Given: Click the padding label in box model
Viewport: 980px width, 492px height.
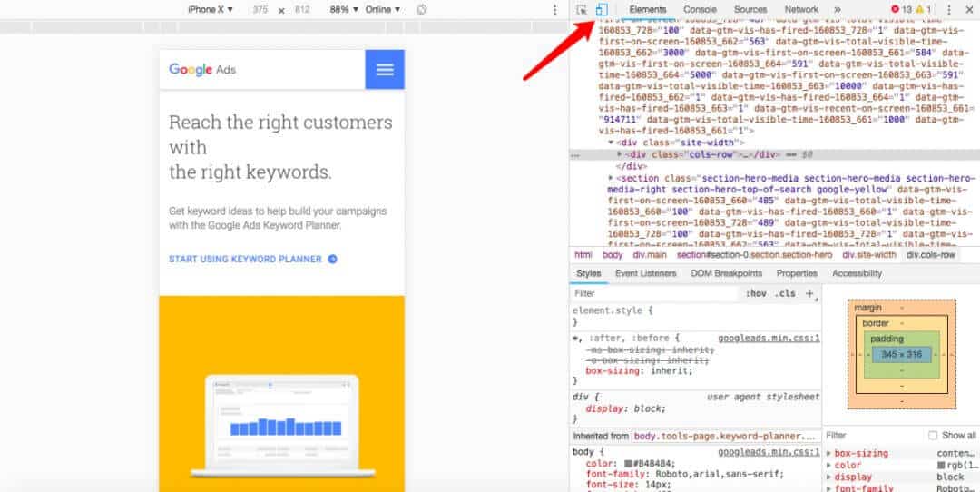Looking at the screenshot, I should [x=887, y=339].
